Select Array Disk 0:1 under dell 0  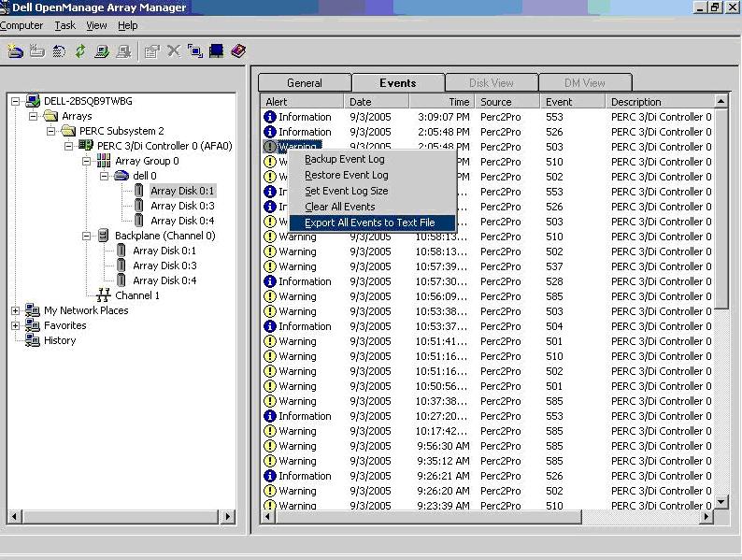[182, 191]
